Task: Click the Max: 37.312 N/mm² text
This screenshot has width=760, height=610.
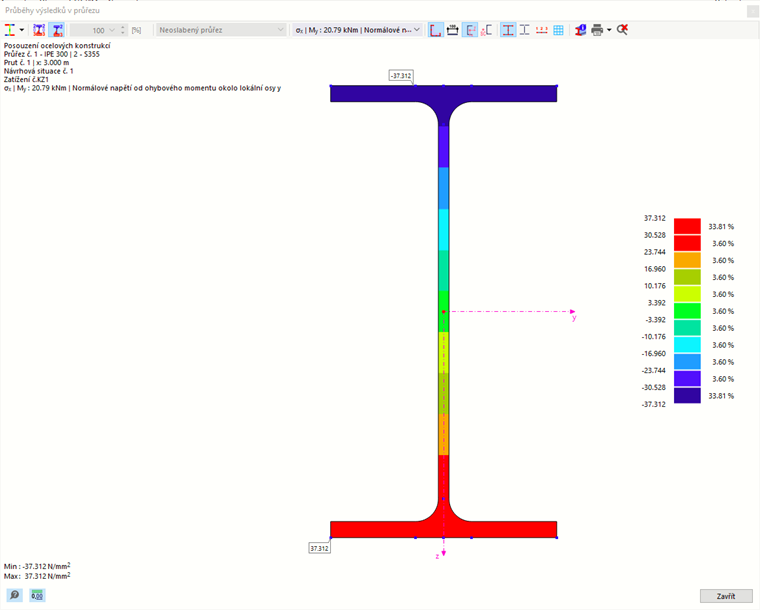Action: (37, 576)
